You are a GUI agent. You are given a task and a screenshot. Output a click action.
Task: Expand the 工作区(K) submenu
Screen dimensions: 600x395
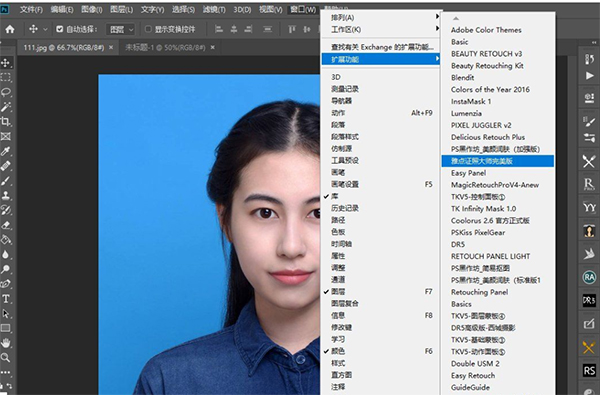(380, 29)
